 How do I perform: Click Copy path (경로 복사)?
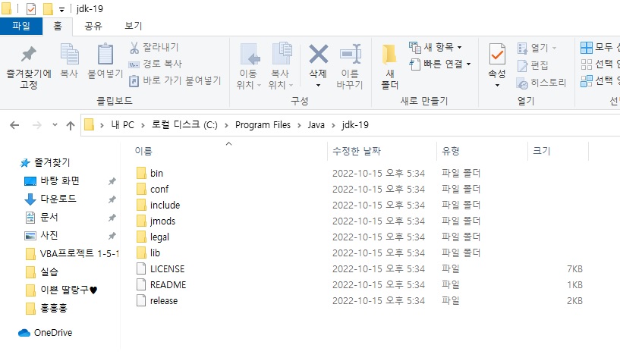pos(155,64)
